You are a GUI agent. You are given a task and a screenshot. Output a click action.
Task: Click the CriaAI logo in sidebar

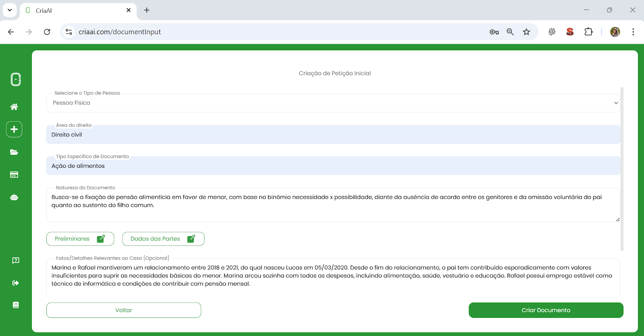[x=16, y=79]
